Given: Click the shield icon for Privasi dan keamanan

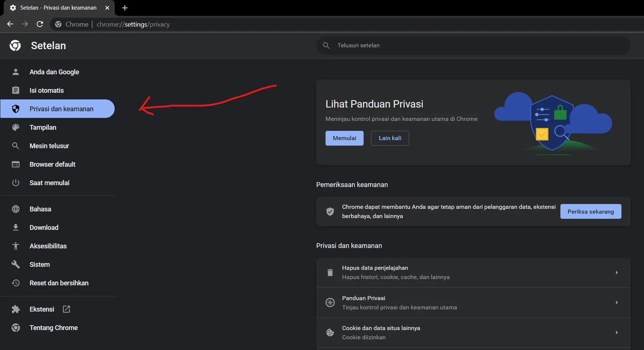Looking at the screenshot, I should [16, 109].
